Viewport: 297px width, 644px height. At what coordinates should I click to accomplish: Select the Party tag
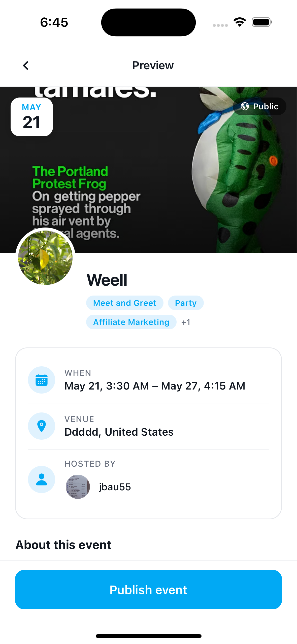coord(186,303)
